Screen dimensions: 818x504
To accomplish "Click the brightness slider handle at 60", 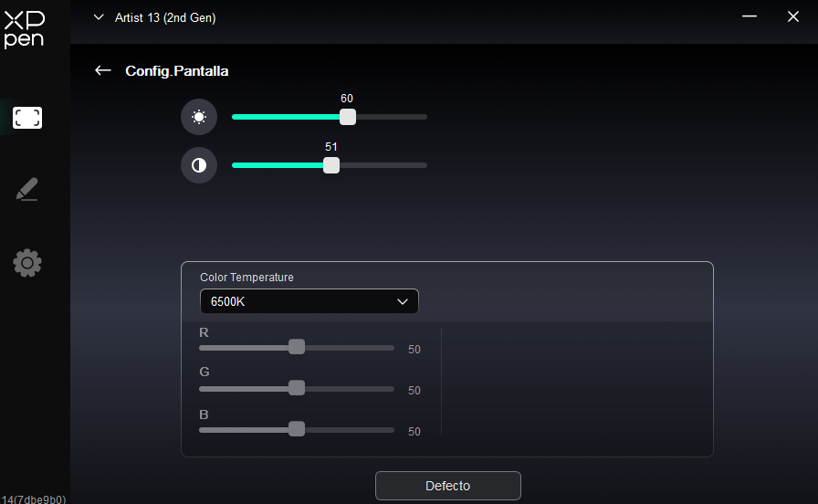I will 348,117.
